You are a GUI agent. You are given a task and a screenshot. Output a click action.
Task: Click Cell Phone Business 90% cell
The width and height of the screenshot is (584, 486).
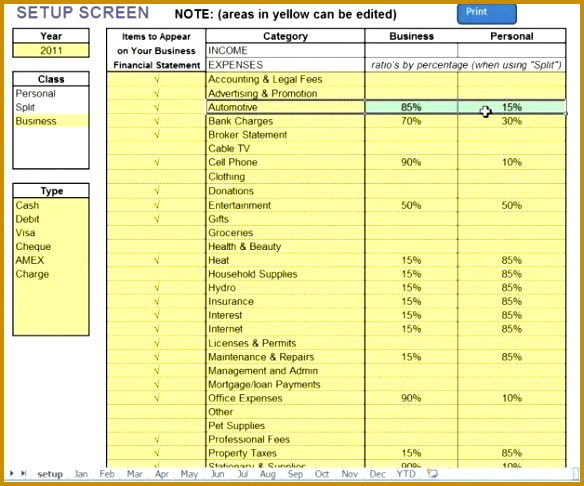tap(411, 162)
